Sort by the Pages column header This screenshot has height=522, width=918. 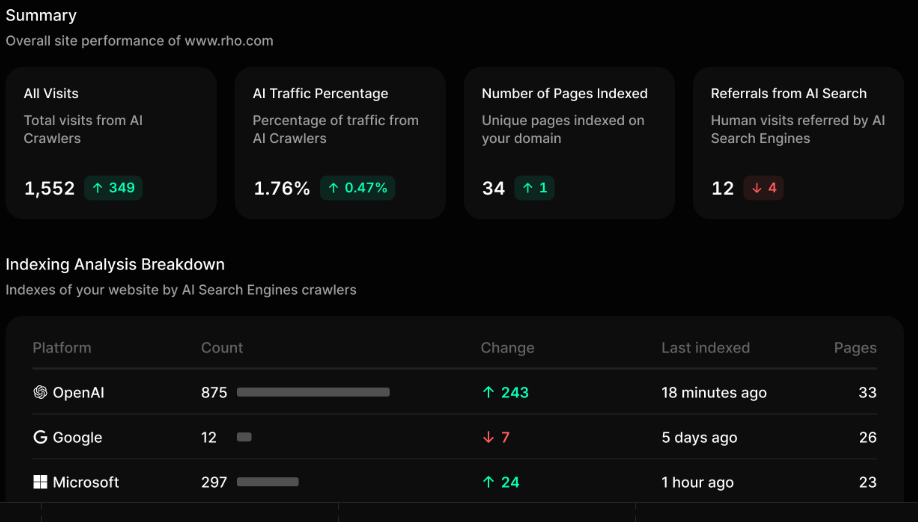(855, 348)
